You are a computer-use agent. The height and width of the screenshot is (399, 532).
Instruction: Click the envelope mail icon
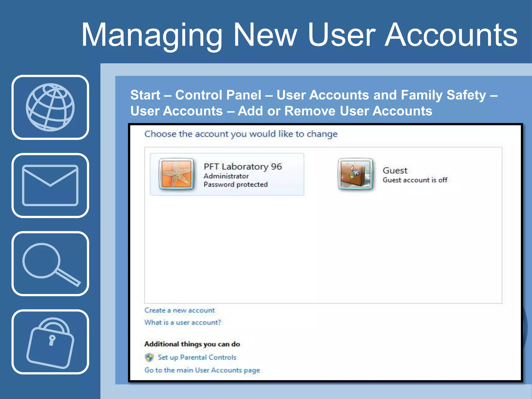click(x=50, y=185)
